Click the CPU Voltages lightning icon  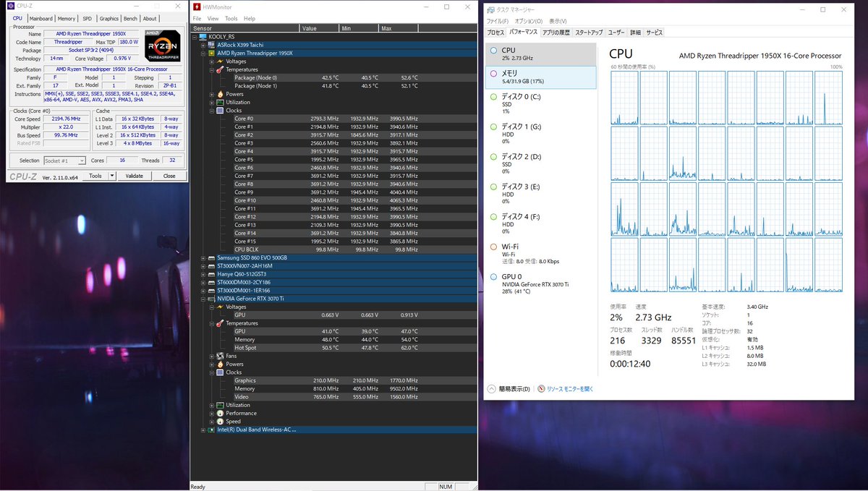[221, 61]
